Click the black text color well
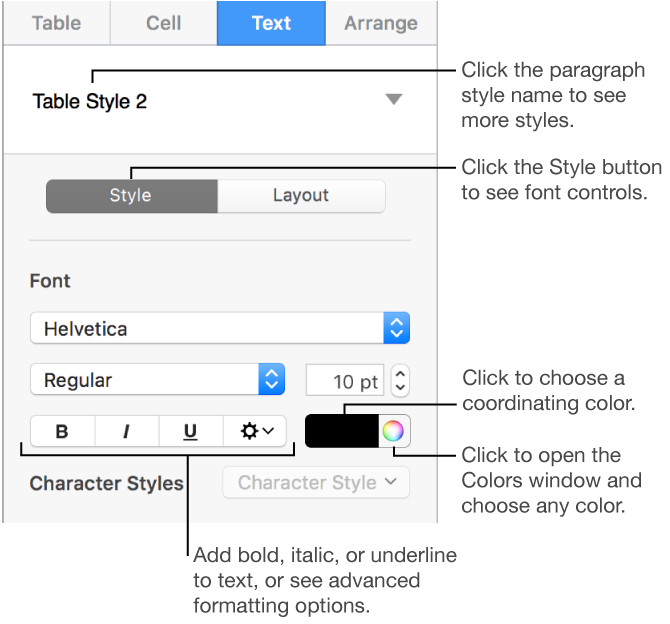Screen dimensions: 670x624 click(342, 431)
